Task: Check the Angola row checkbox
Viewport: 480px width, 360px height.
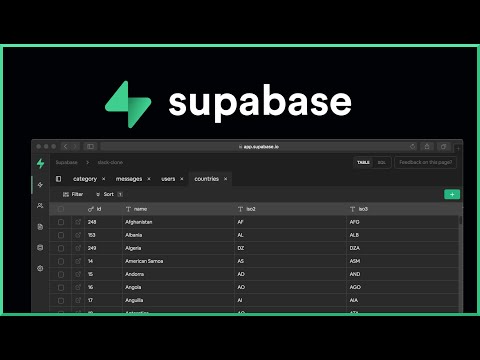Action: (x=61, y=287)
